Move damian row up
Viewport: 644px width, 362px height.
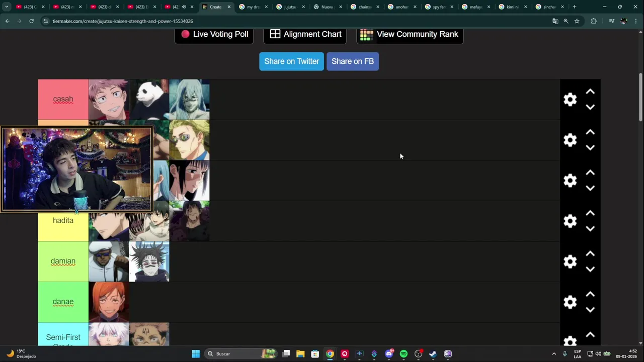(x=590, y=254)
